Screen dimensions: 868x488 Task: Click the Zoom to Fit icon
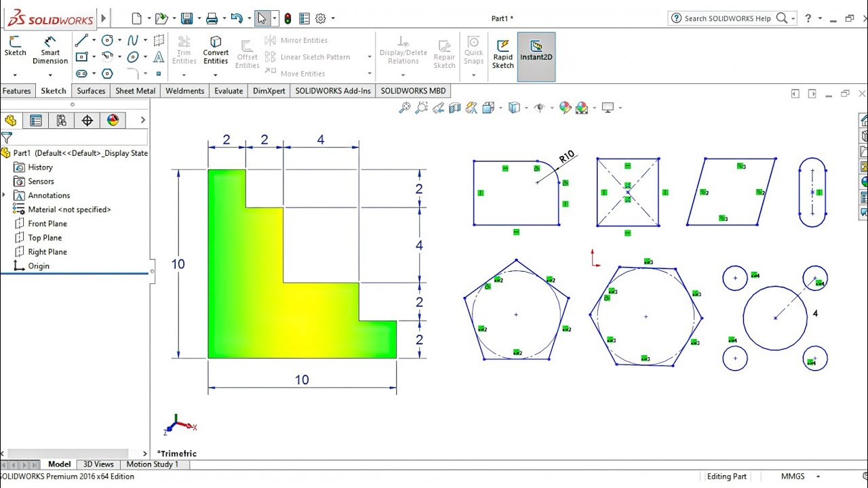[x=405, y=108]
